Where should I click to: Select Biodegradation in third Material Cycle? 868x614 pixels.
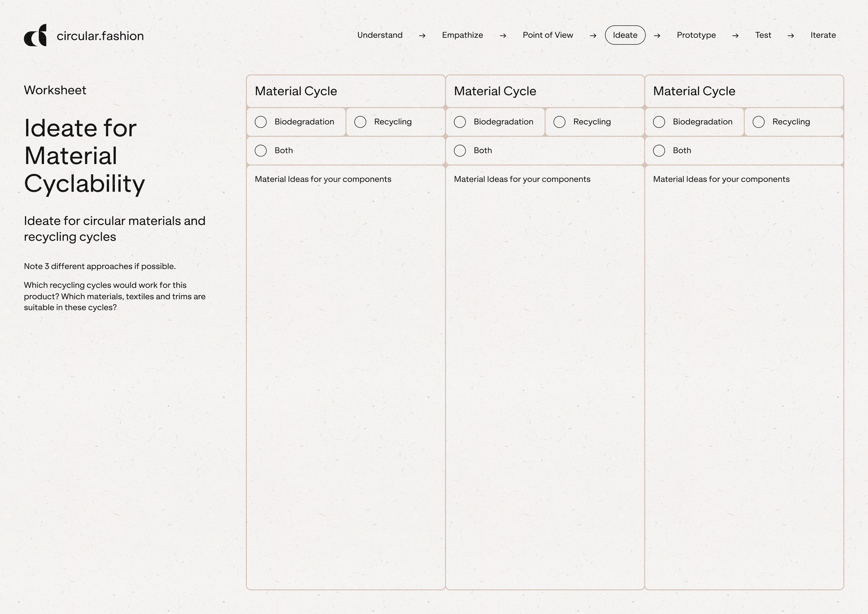click(659, 122)
